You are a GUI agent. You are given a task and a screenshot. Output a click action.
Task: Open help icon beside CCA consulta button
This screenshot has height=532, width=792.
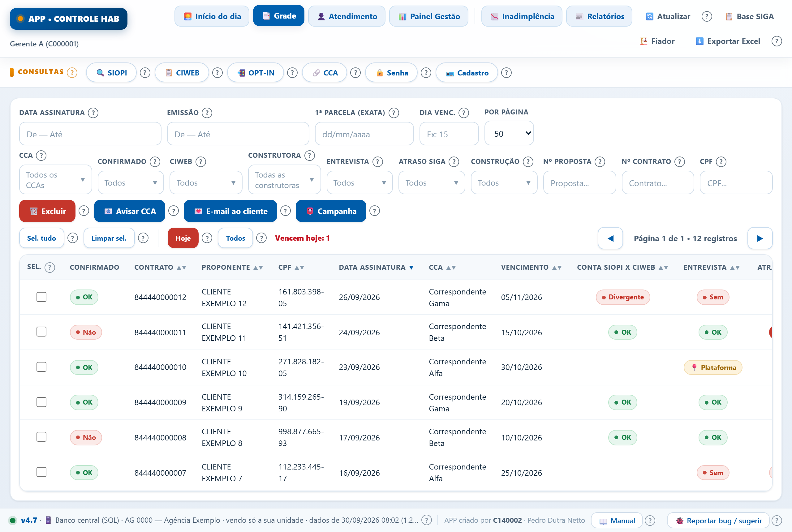coord(355,73)
